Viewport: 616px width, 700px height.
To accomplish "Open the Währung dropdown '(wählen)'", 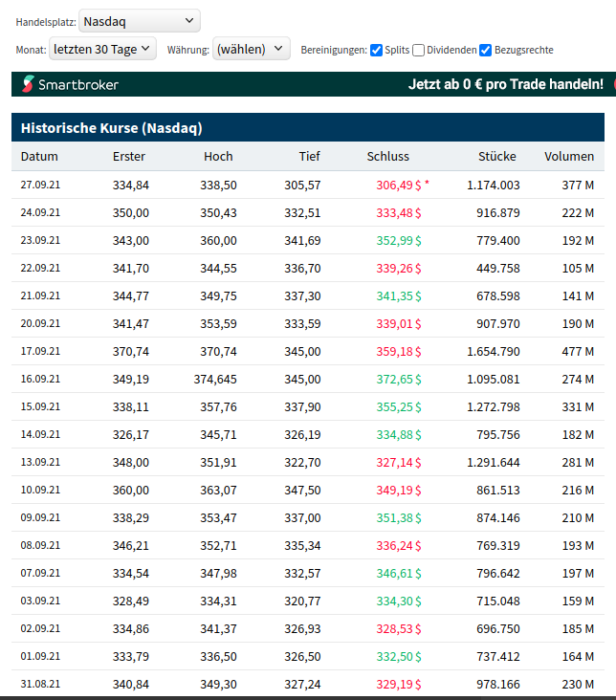I will 251,48.
